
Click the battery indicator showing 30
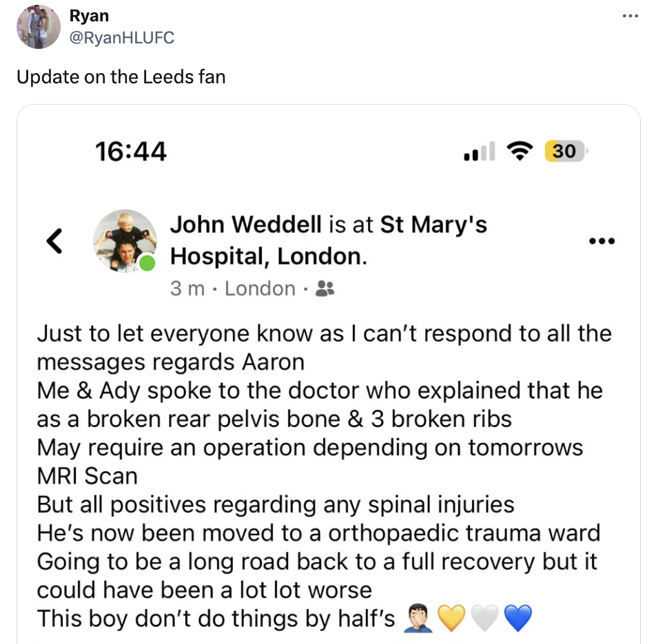click(x=564, y=151)
